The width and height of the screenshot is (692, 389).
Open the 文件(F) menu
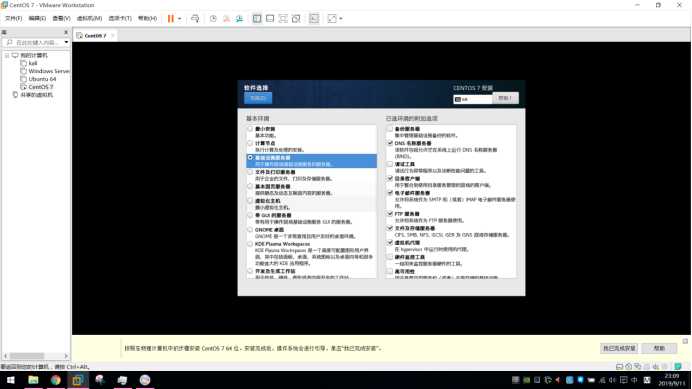(x=13, y=19)
